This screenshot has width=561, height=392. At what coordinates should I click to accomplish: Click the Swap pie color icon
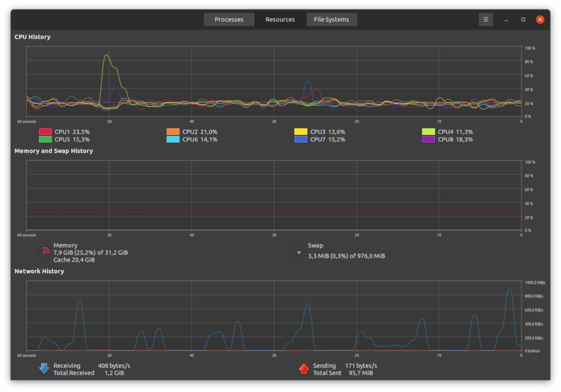299,252
